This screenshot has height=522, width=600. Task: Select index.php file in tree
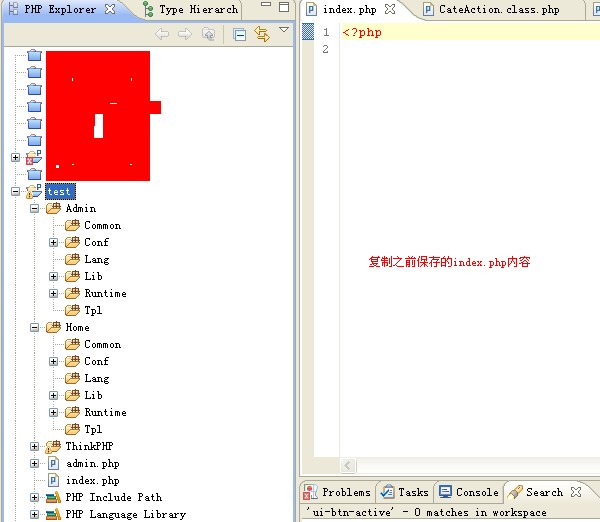click(93, 480)
